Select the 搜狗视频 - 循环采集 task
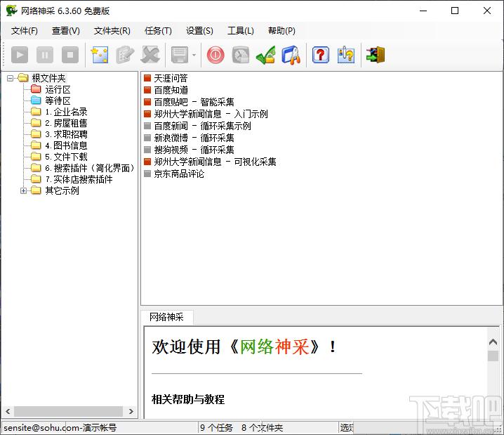504x435 pixels. [194, 150]
